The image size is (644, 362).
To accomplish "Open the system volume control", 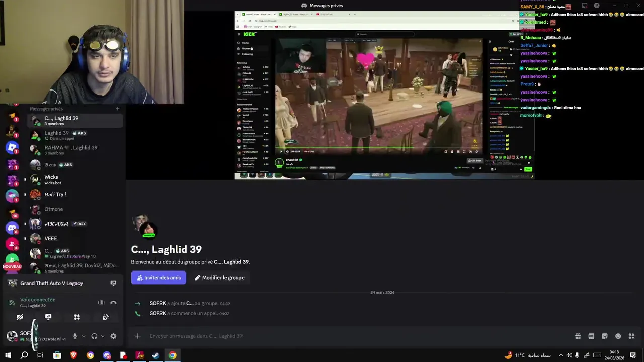I will (x=569, y=355).
